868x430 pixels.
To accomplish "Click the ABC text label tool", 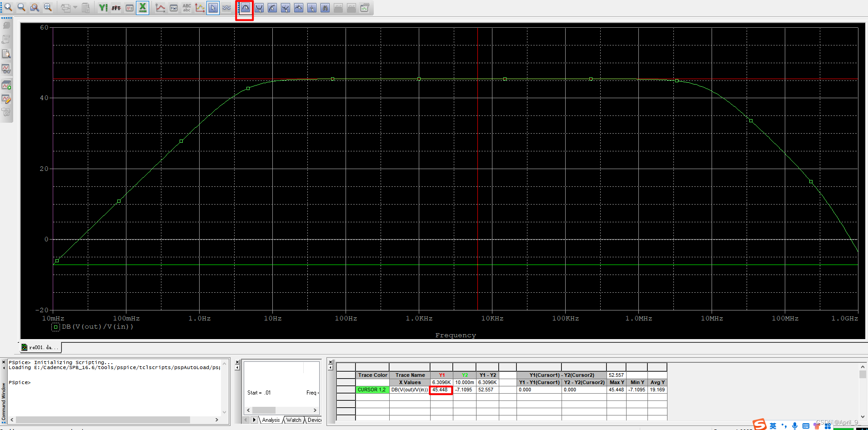I will click(187, 8).
